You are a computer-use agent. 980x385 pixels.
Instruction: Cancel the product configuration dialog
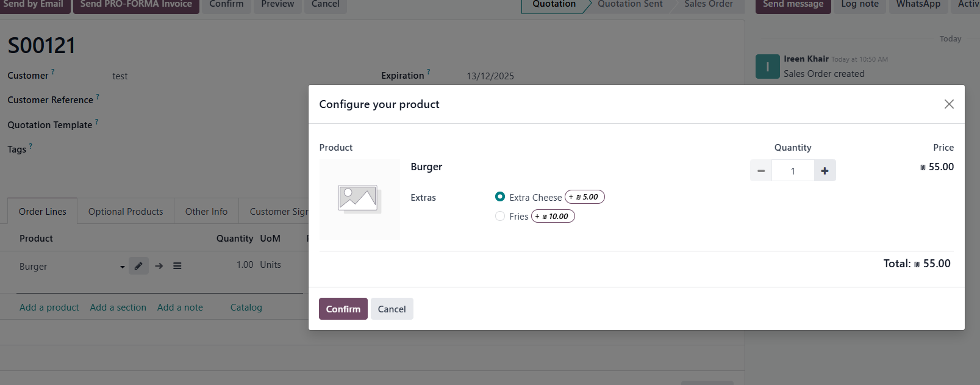click(392, 309)
